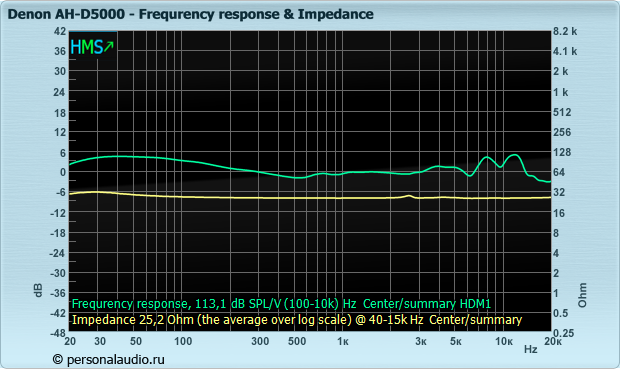Viewport: 620px width, 369px height.
Task: Click the Hz unit label below axis
Action: tap(531, 349)
